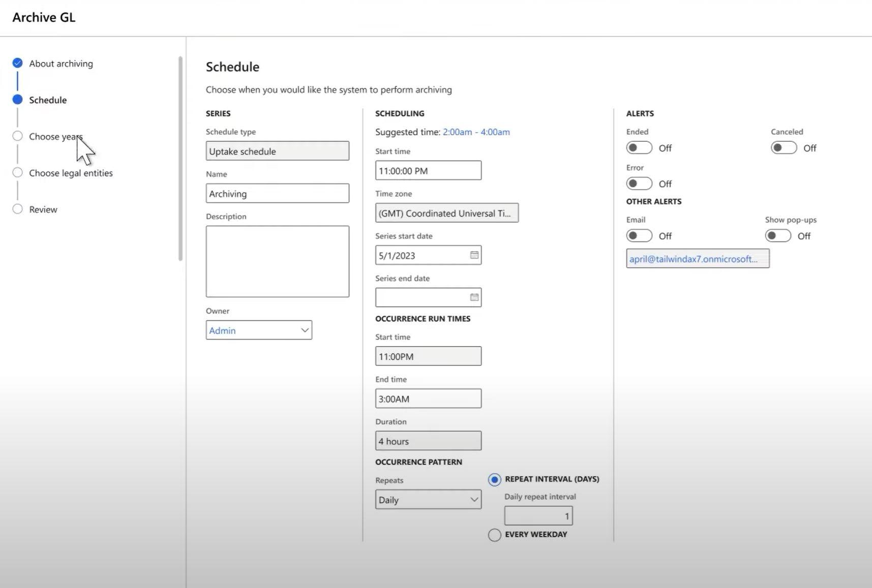Click the suggested time 2:00am - 4:00am link
Screen dimensions: 872x588
pos(476,132)
